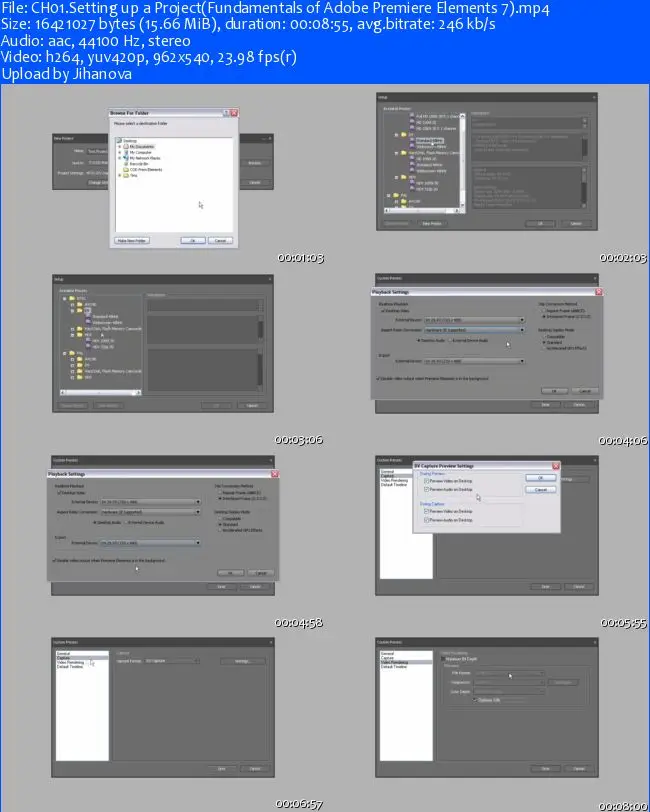Select Widescreen 48kHz preset in 00:03:06 tree
The height and width of the screenshot is (812, 650).
tap(108, 322)
